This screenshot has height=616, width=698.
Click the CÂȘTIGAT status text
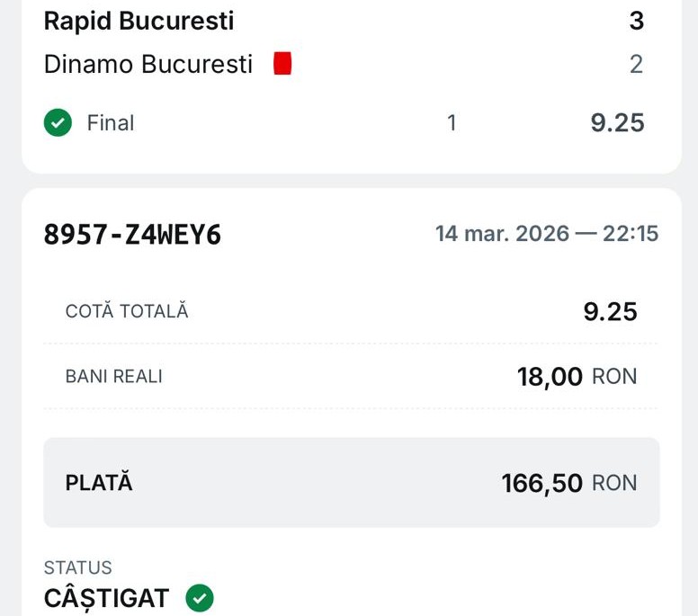click(x=106, y=598)
